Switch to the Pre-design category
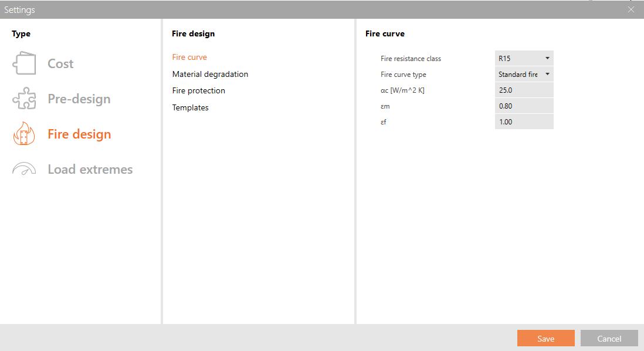Screen dimensions: 644x351 pyautogui.click(x=78, y=98)
